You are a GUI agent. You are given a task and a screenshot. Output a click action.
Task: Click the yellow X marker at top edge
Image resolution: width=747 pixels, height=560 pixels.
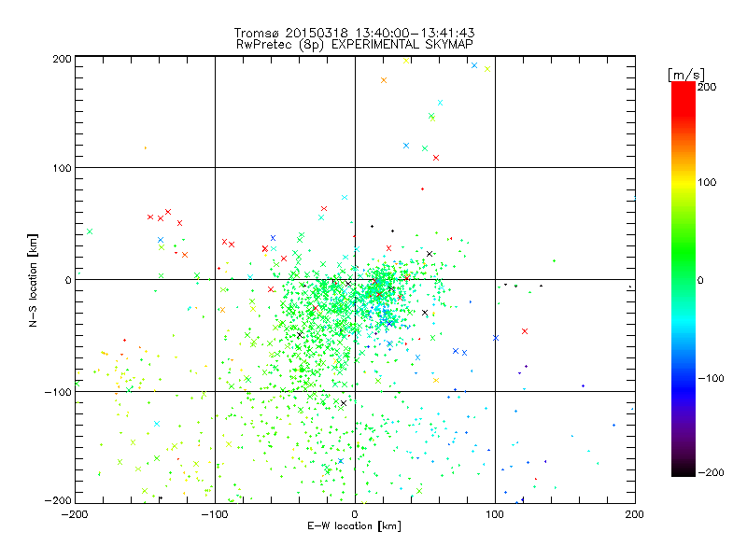pyautogui.click(x=406, y=61)
